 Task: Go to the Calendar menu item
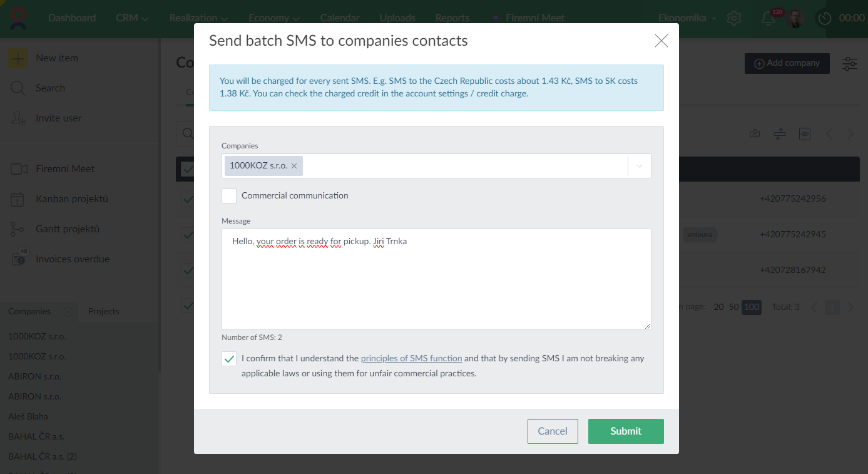coord(340,18)
